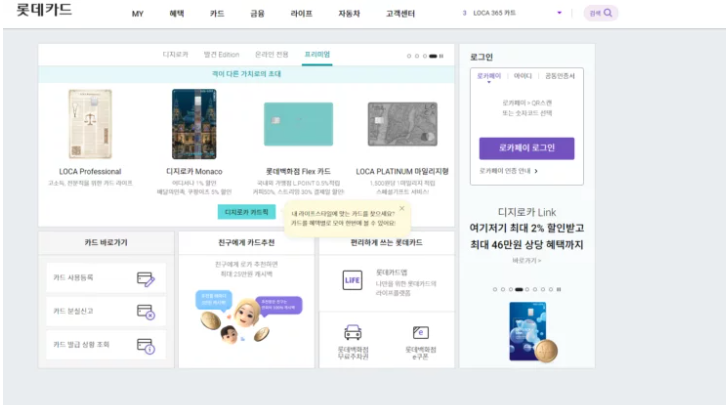Open the 혜택 menu

pyautogui.click(x=177, y=13)
